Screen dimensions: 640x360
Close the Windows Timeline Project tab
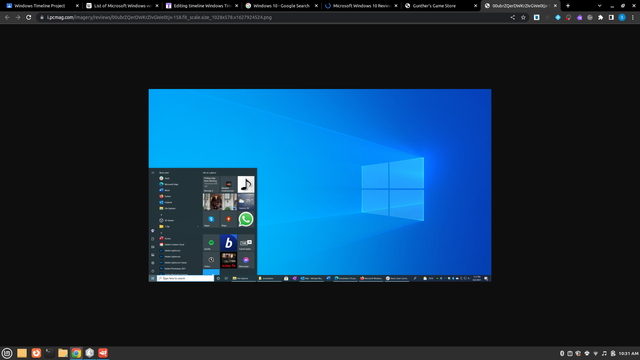(x=77, y=6)
